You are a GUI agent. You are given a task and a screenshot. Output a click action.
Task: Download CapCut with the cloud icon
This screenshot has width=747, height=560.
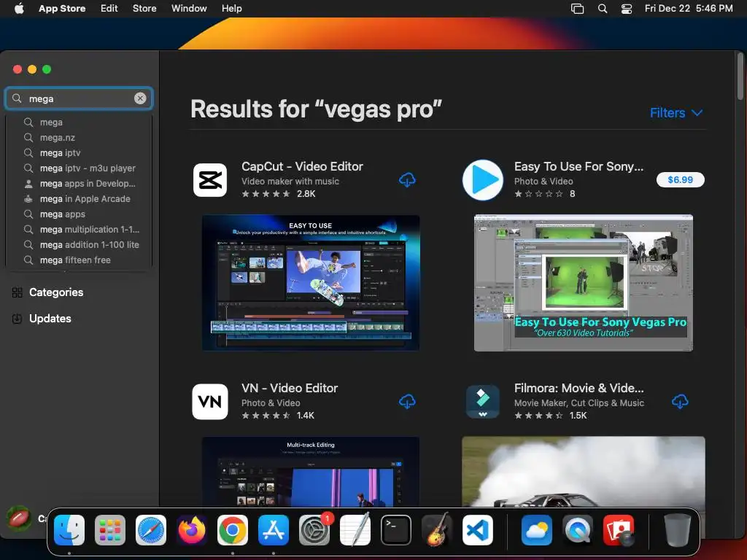[x=407, y=180]
